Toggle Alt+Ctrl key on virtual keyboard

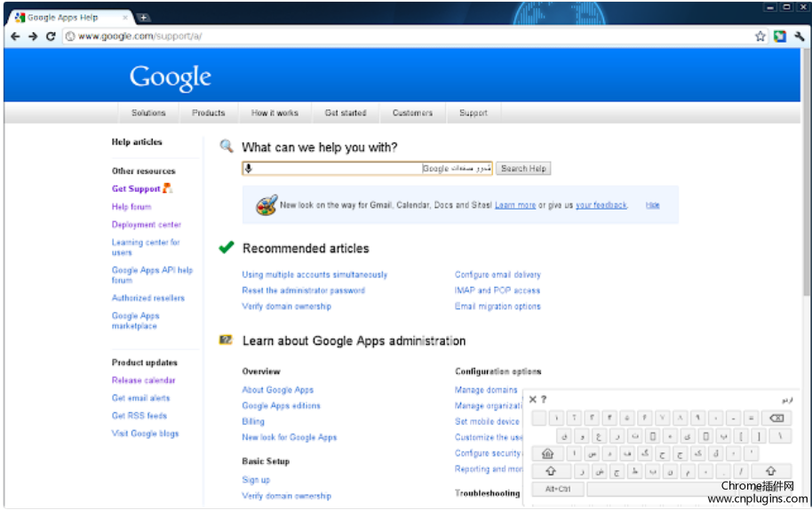558,489
